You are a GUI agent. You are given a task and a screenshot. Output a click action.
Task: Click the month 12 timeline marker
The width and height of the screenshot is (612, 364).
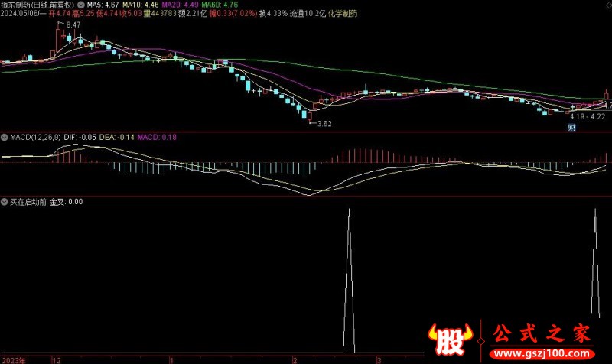click(x=55, y=359)
